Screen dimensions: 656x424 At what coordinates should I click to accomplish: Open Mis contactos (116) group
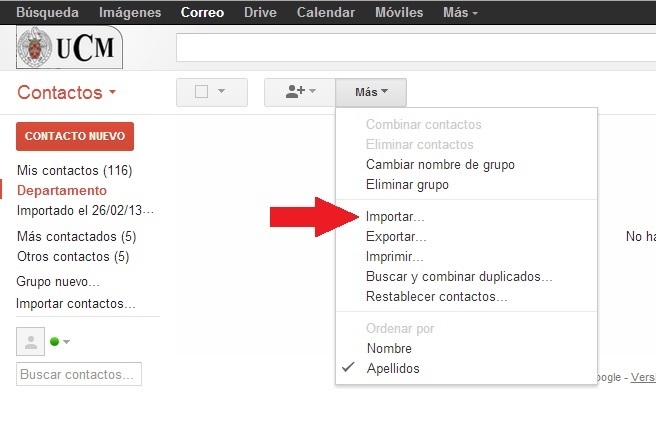point(74,171)
